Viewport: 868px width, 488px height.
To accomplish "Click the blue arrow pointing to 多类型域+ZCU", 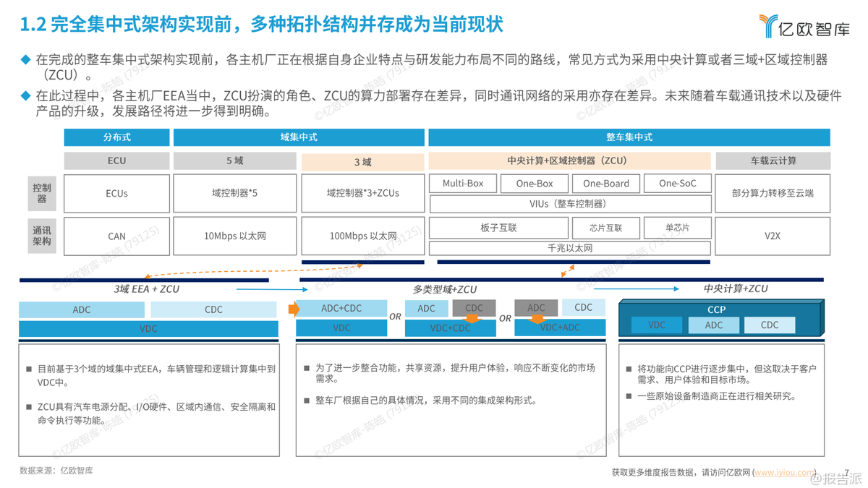I will [x=271, y=289].
